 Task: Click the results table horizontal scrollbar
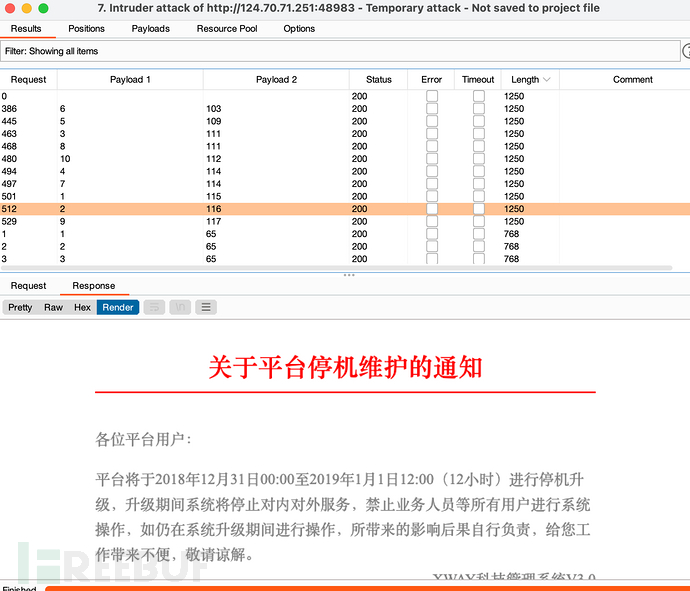[336, 268]
